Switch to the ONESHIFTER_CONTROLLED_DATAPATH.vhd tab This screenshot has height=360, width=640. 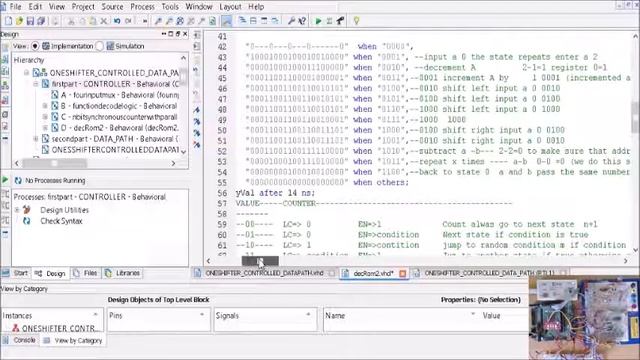tap(264, 273)
